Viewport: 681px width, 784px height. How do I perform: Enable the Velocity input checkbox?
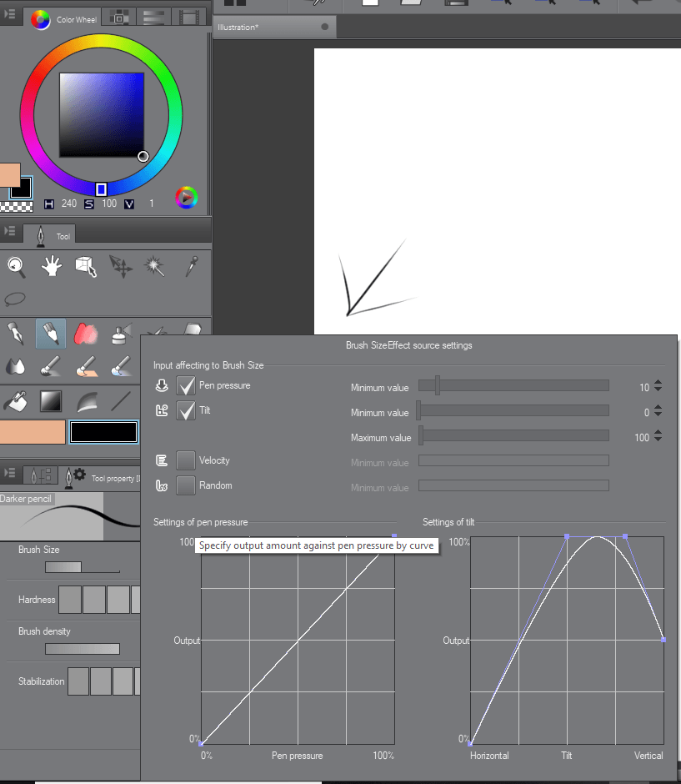coord(185,460)
